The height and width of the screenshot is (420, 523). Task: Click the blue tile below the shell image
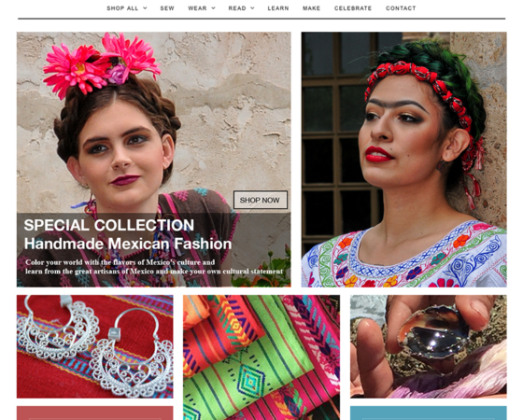pyautogui.click(x=429, y=413)
